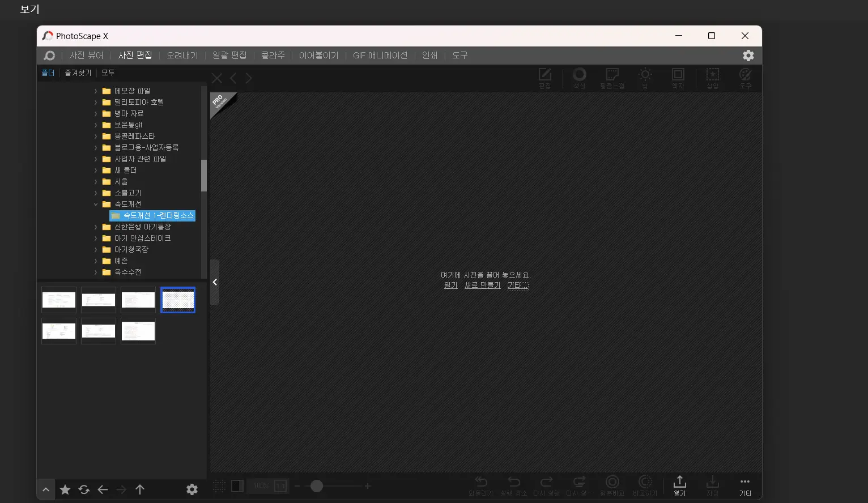The width and height of the screenshot is (868, 503).
Task: Toggle the grid dots icon at bottom left of canvas
Action: (x=219, y=486)
